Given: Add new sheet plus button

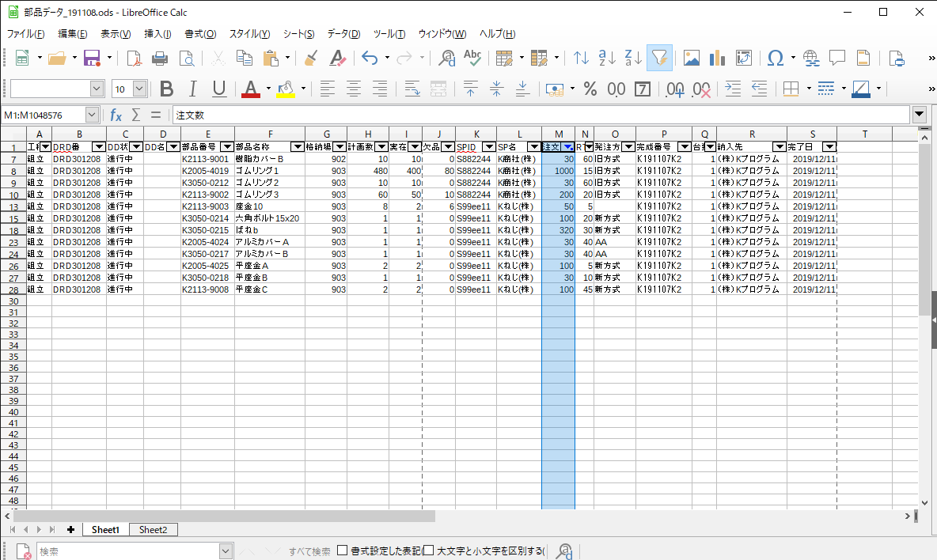Looking at the screenshot, I should (x=70, y=530).
